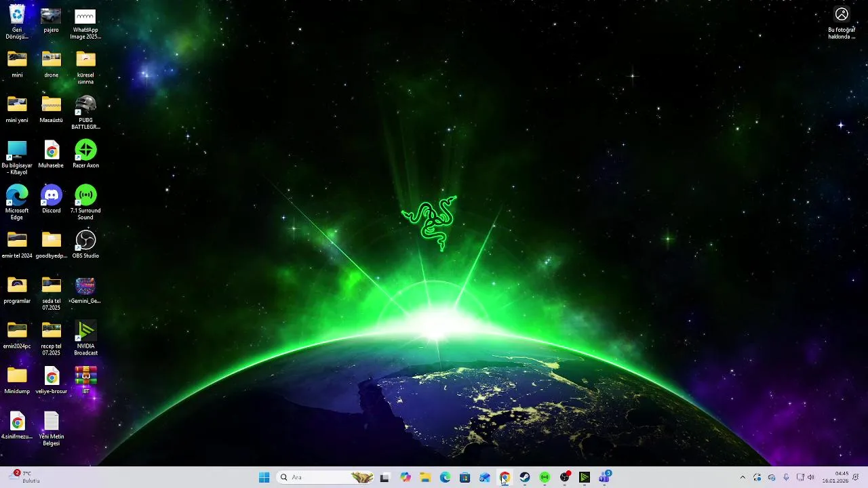
Task: Click the microphone tray icon
Action: (x=786, y=477)
